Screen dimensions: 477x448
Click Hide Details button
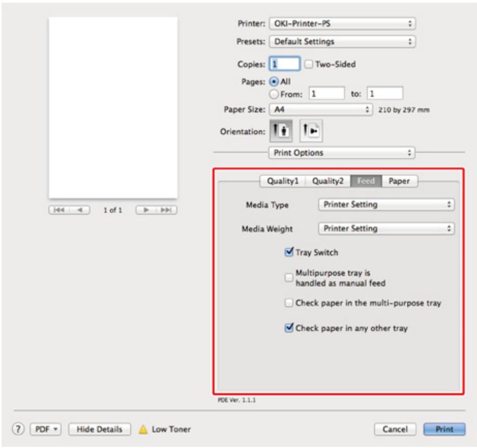tap(99, 429)
